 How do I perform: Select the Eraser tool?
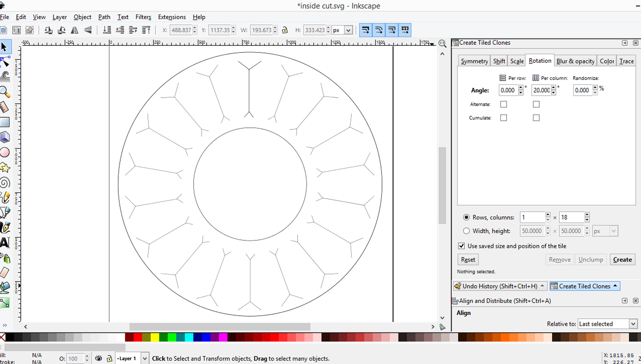click(x=5, y=273)
